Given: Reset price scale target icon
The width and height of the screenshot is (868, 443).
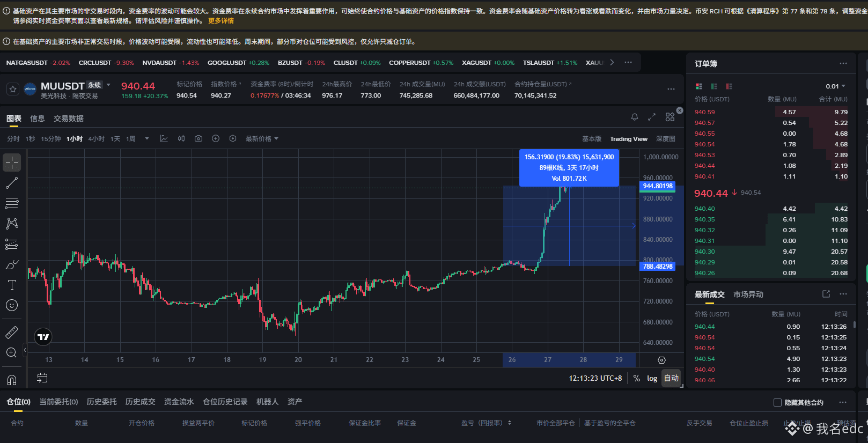Looking at the screenshot, I should point(661,360).
